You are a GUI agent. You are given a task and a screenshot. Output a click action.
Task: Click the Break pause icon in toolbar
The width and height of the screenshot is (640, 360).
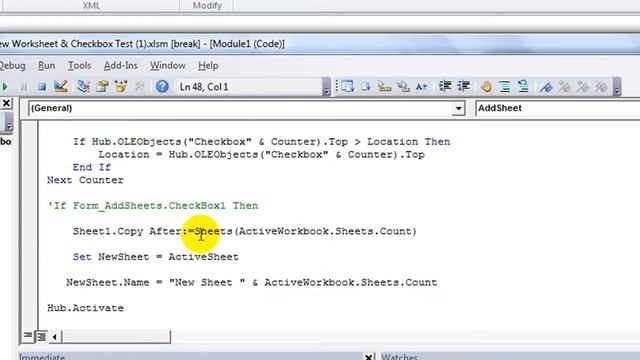(x=24, y=87)
